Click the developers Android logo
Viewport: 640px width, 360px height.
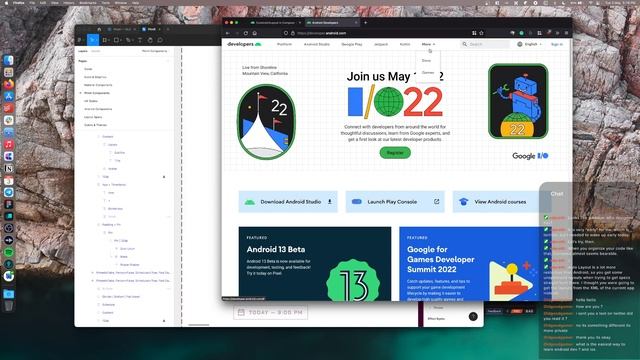(x=244, y=44)
